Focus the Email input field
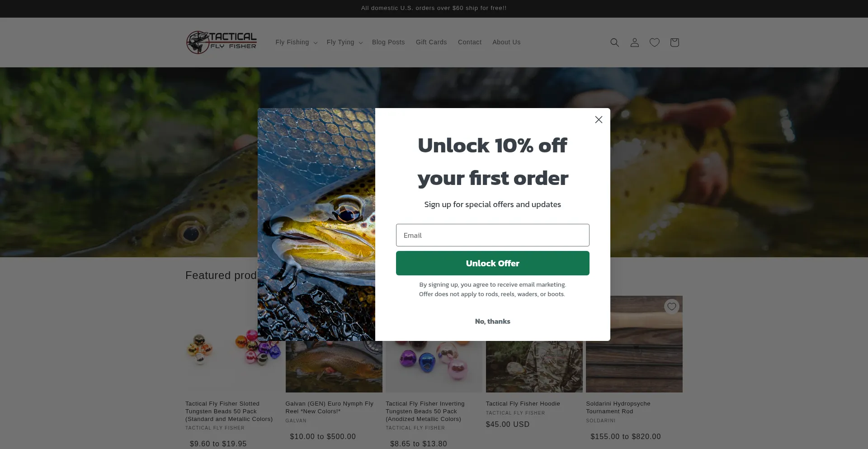Screen dimensions: 868x449 493,235
